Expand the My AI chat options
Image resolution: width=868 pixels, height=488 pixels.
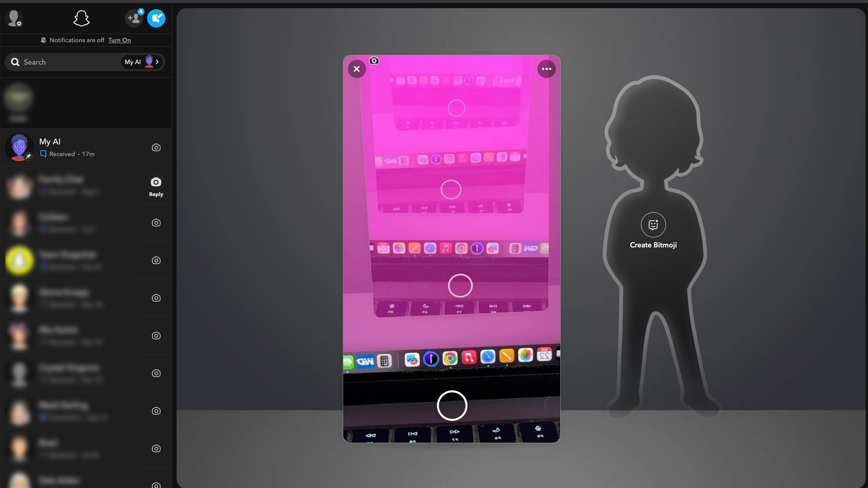click(x=157, y=61)
